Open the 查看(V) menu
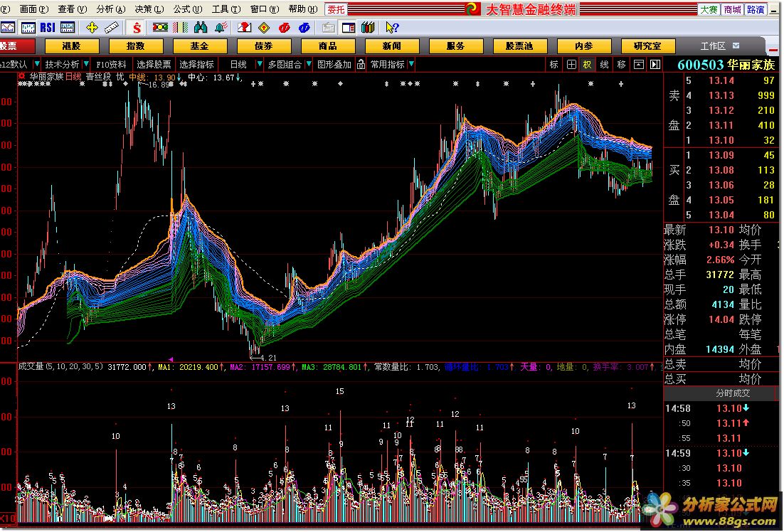 [73, 9]
